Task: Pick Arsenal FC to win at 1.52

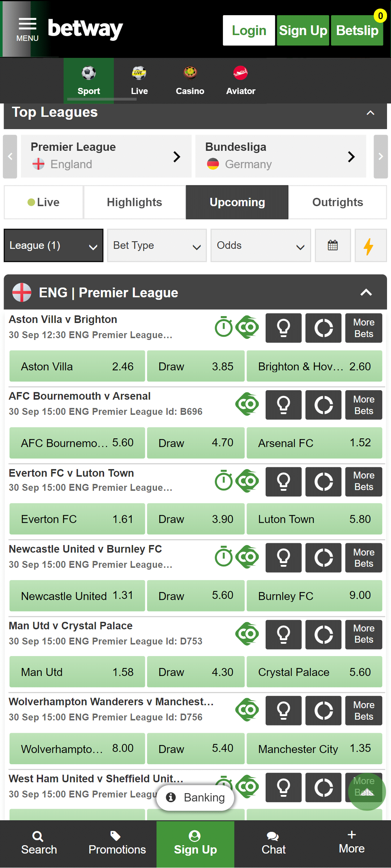Action: 314,443
